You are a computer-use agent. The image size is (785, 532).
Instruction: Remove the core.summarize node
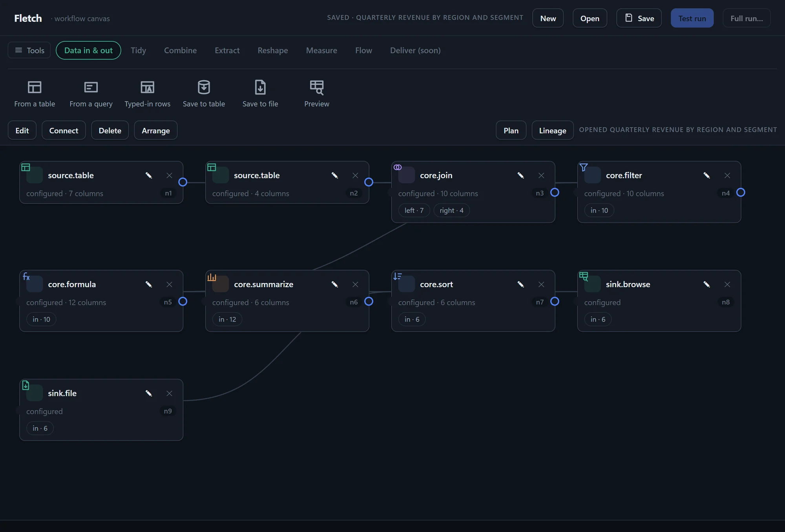point(355,284)
